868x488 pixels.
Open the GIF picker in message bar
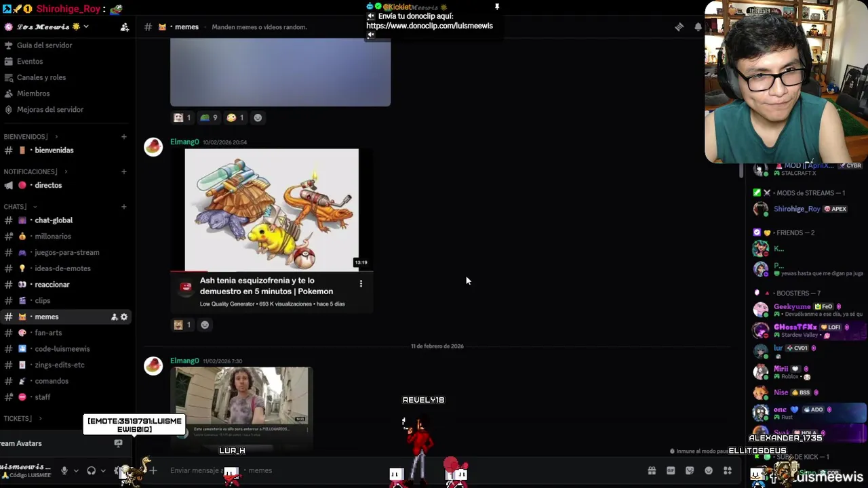[x=671, y=470]
